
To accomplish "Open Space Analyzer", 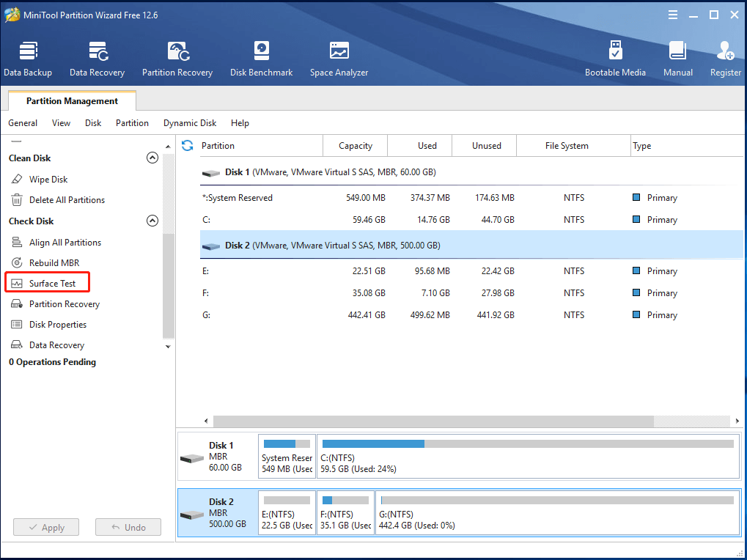I will click(339, 59).
